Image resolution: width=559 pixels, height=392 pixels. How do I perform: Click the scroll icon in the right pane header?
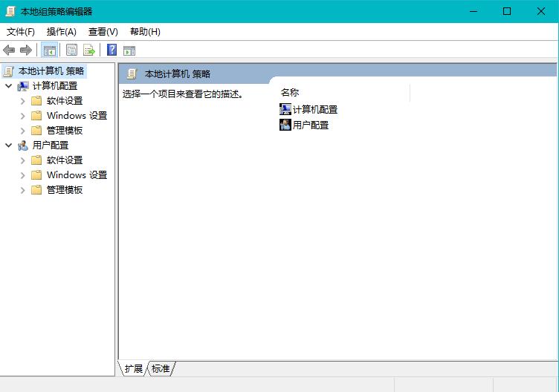pos(132,74)
